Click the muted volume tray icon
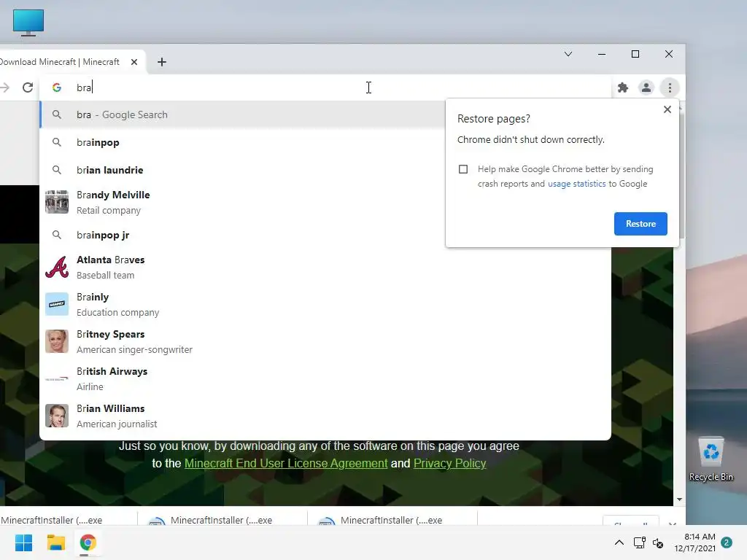The image size is (747, 560). tap(658, 542)
